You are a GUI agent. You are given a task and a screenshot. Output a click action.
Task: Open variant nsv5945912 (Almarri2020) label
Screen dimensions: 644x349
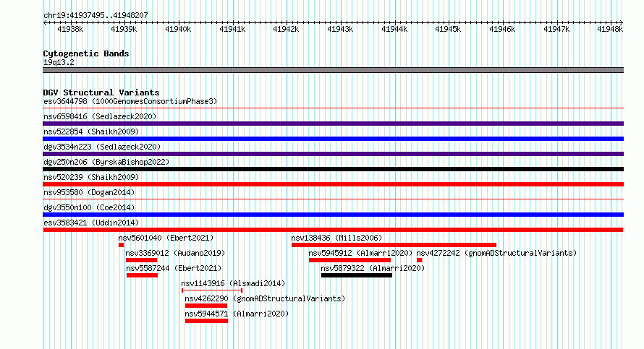360,253
